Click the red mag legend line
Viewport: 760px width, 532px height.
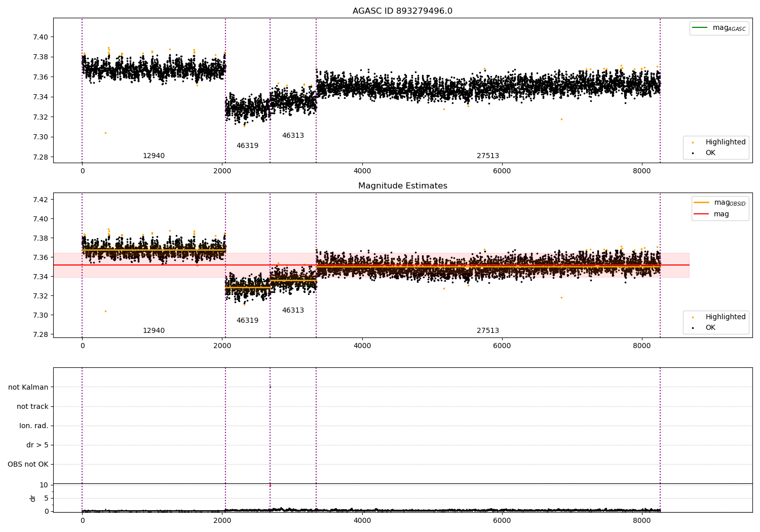[701, 214]
